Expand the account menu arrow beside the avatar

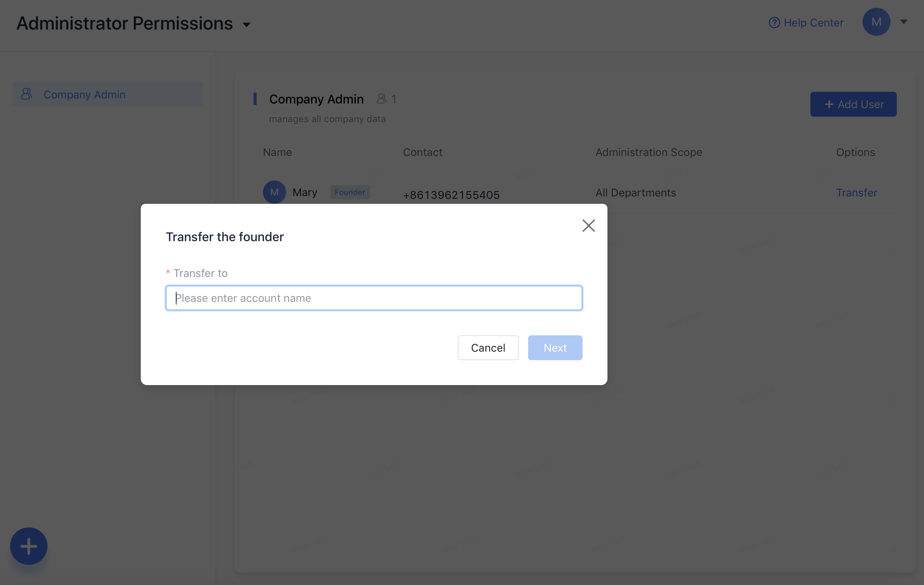(x=903, y=22)
